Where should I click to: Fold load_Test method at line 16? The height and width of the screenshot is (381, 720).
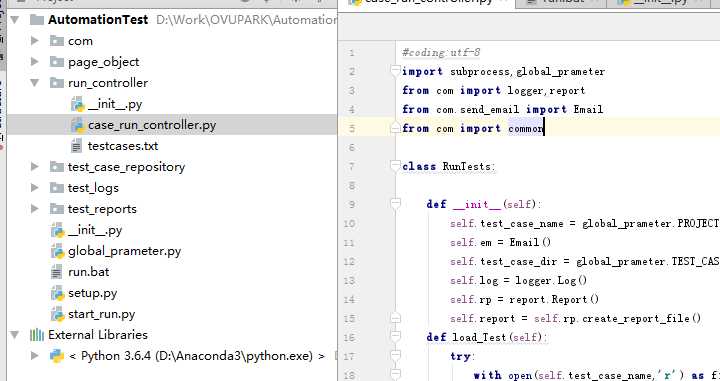tap(395, 336)
